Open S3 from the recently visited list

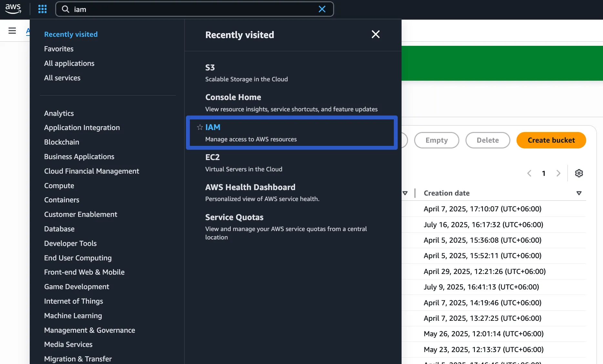click(x=210, y=68)
